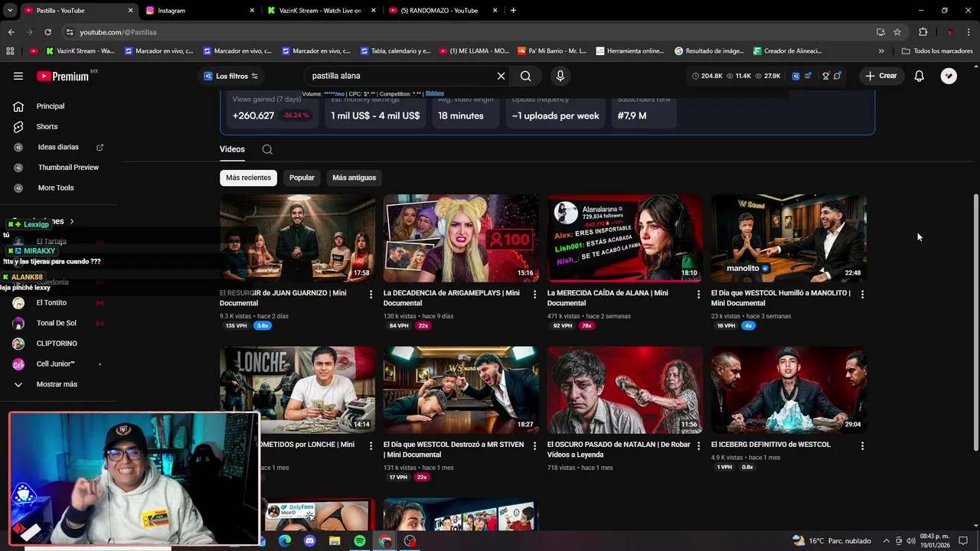Open the VazinK Stream bookmark
The width and height of the screenshot is (980, 551).
[x=80, y=51]
